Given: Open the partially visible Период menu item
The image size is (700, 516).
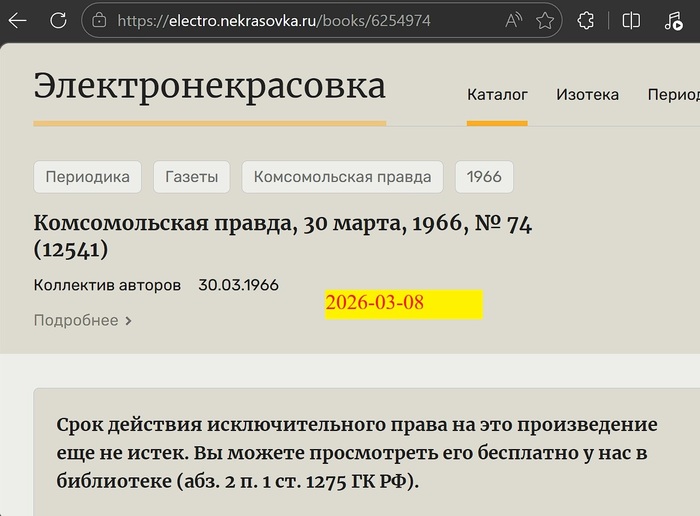Looking at the screenshot, I should pyautogui.click(x=673, y=95).
